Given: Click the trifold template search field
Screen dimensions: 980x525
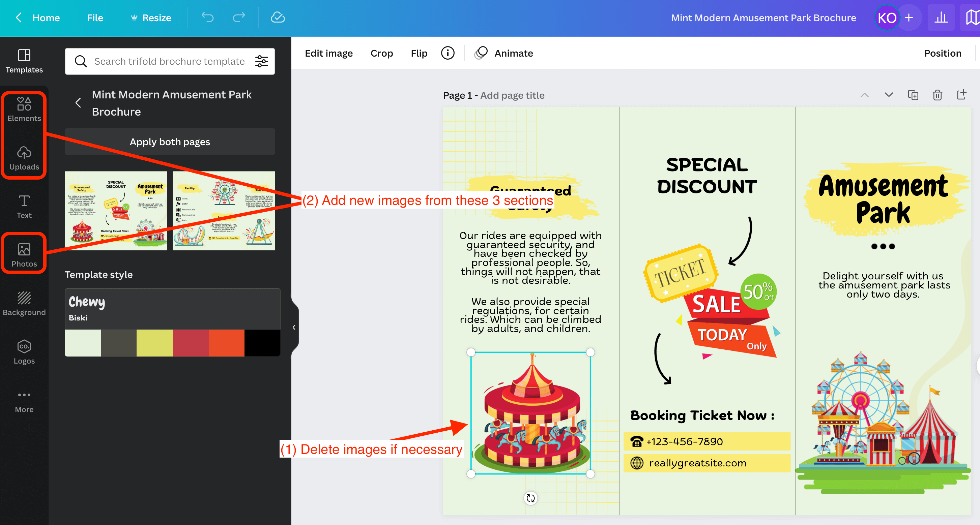Looking at the screenshot, I should coord(169,61).
